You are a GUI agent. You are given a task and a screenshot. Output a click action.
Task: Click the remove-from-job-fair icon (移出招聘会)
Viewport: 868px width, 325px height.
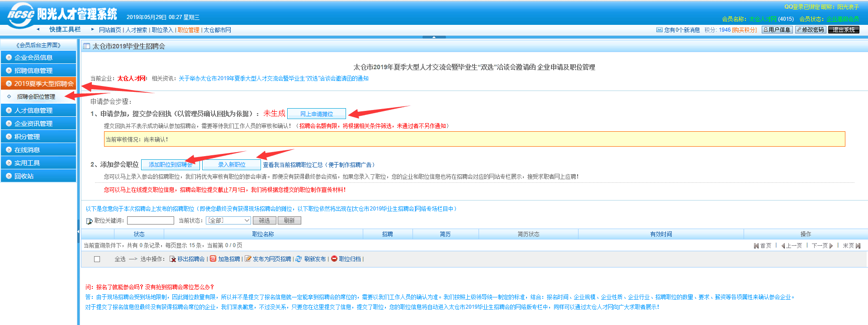[x=173, y=259]
